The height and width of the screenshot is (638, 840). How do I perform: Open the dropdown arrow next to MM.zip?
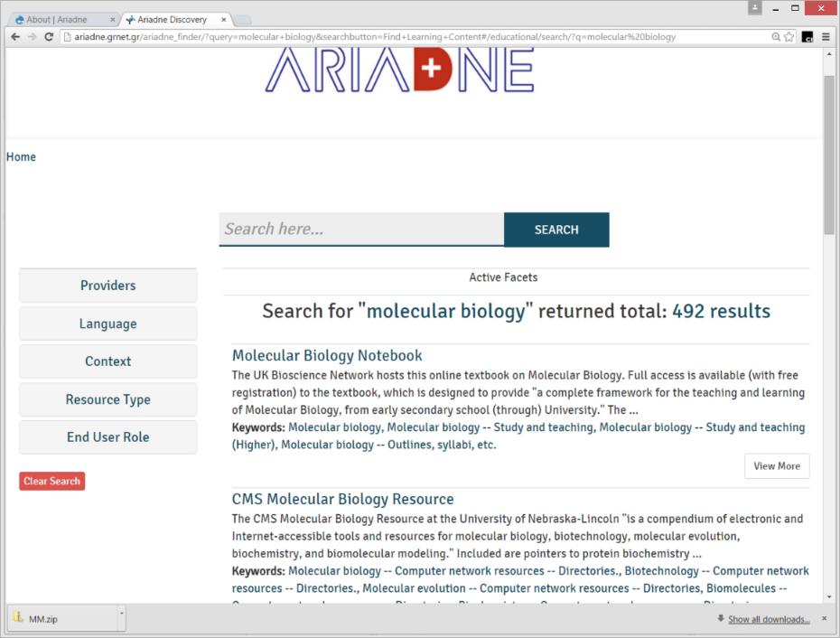[122, 613]
